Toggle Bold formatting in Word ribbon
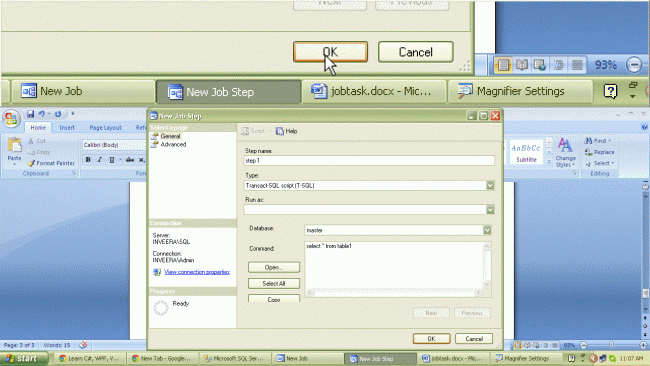The width and height of the screenshot is (650, 366). point(88,160)
